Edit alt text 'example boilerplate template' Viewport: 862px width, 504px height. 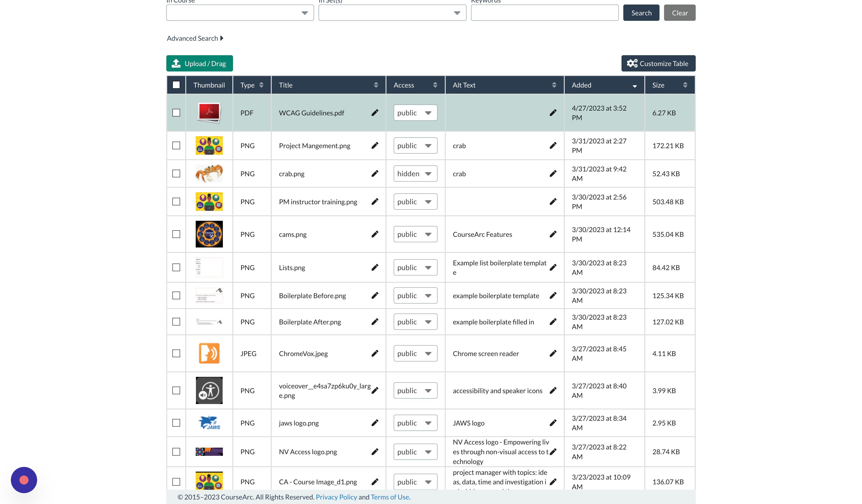(x=553, y=295)
